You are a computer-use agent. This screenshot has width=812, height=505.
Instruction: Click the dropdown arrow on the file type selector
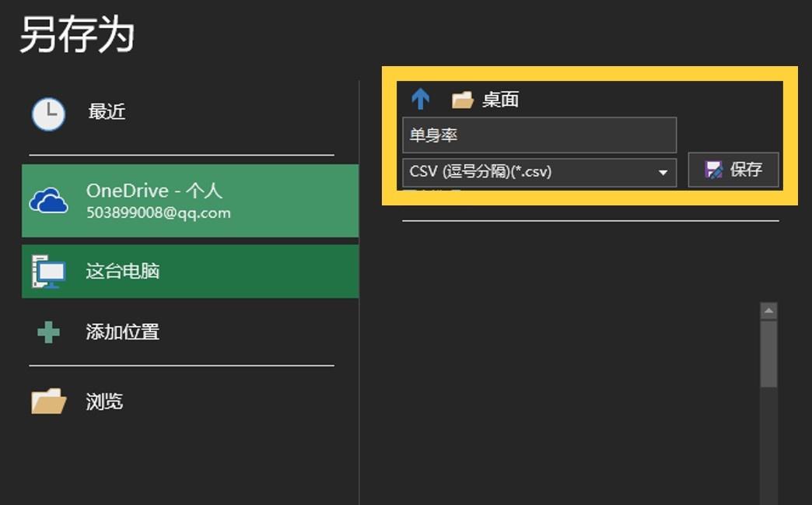point(663,172)
